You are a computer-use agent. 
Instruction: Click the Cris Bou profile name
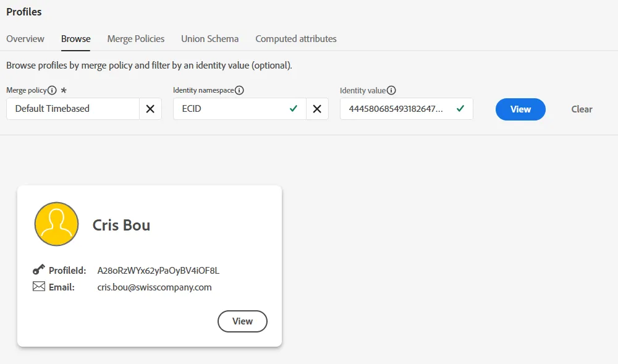pyautogui.click(x=121, y=225)
